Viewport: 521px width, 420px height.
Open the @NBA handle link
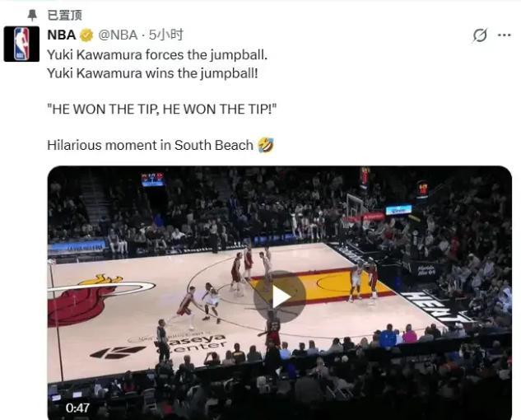(118, 35)
